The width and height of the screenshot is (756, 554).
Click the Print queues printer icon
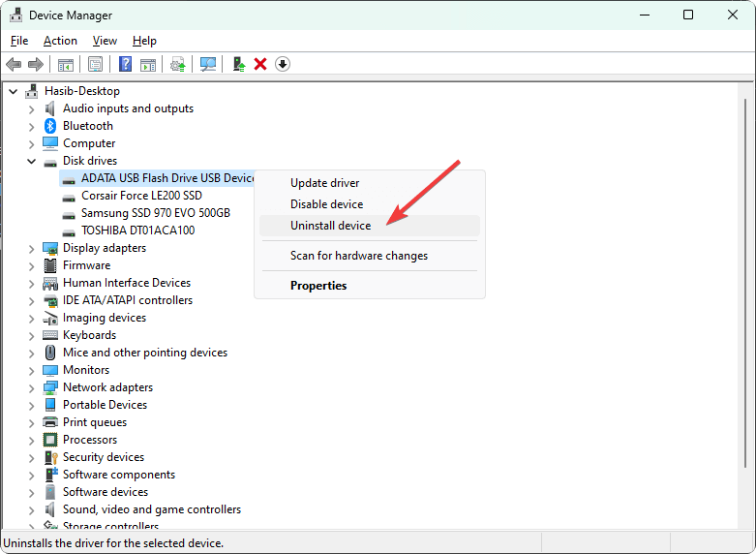tap(50, 422)
